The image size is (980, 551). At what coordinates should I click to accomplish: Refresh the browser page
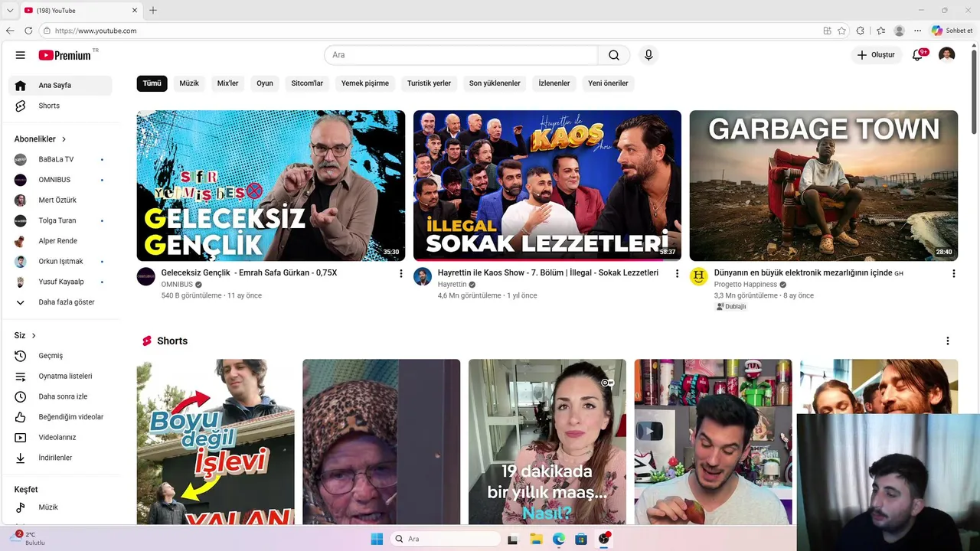(28, 31)
